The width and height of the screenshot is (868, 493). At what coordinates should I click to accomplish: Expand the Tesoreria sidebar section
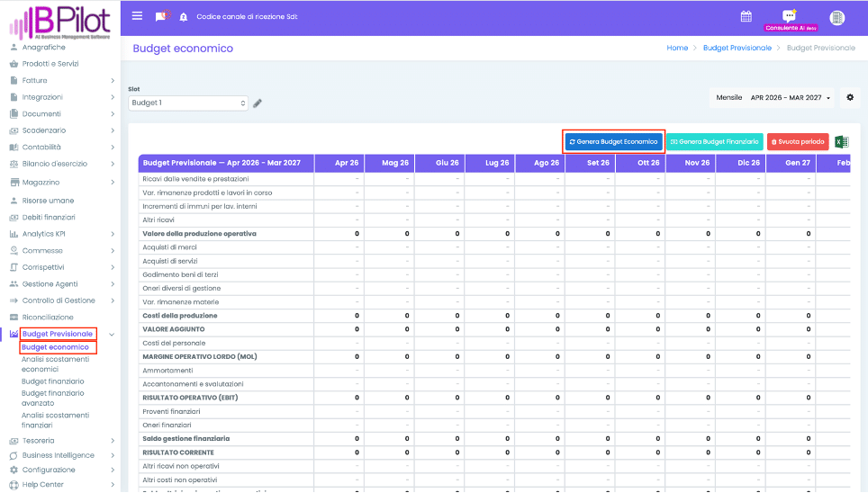(60, 441)
